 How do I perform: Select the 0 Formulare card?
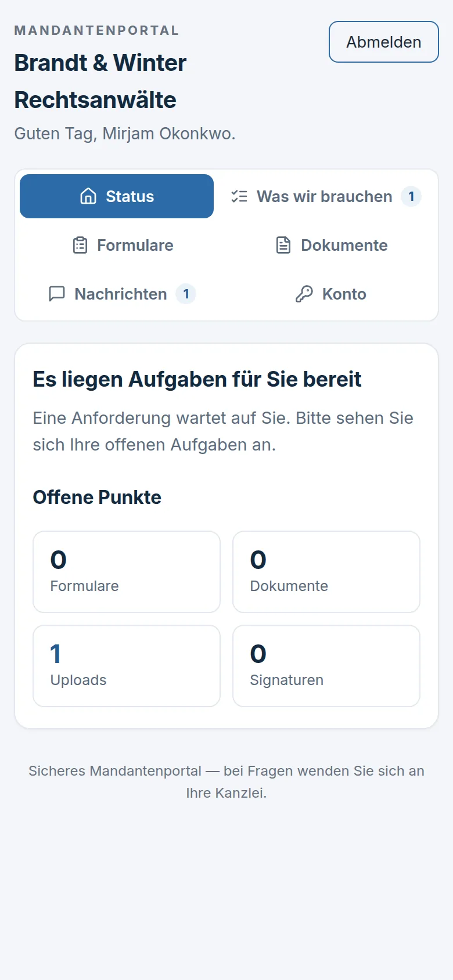pyautogui.click(x=127, y=572)
